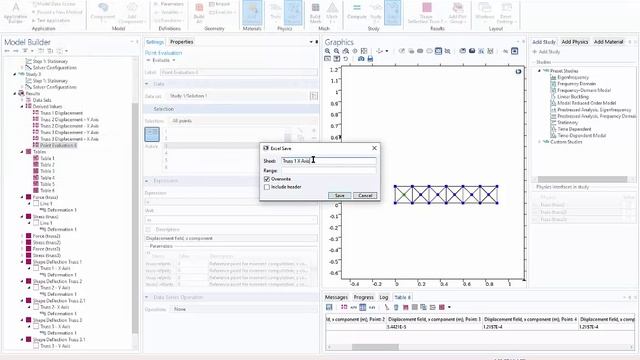640x360 pixels.
Task: Switch to the Log tab
Action: tap(384, 297)
